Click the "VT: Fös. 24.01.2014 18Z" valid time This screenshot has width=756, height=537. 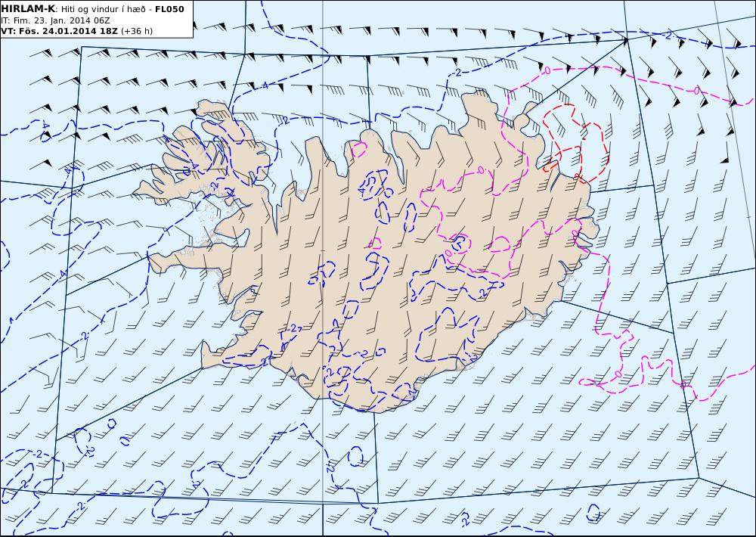[x=59, y=31]
